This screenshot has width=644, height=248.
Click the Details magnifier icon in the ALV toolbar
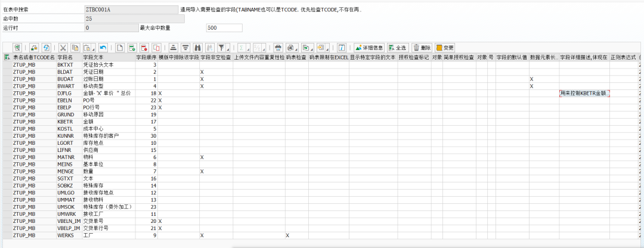click(17, 47)
